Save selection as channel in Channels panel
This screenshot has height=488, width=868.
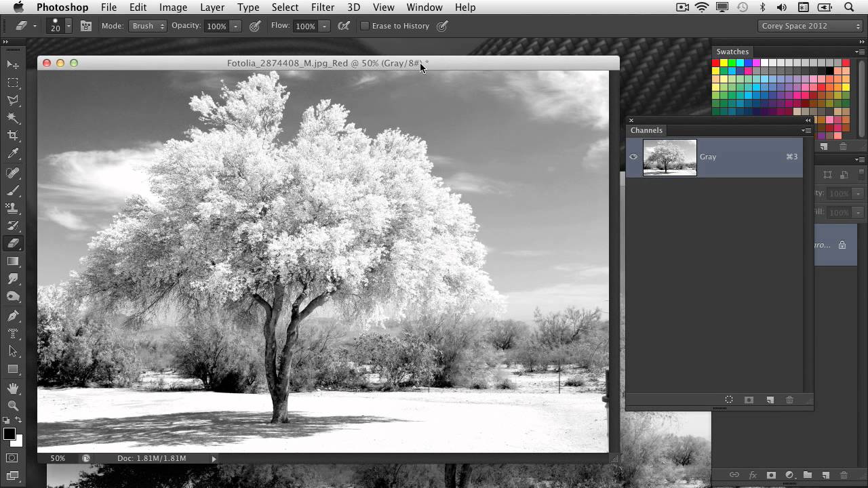pyautogui.click(x=749, y=400)
